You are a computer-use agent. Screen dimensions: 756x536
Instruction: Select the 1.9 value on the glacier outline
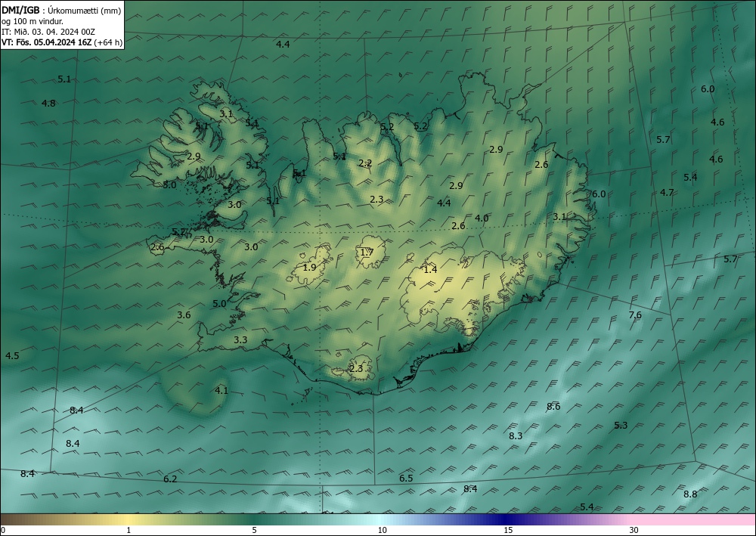(x=309, y=267)
